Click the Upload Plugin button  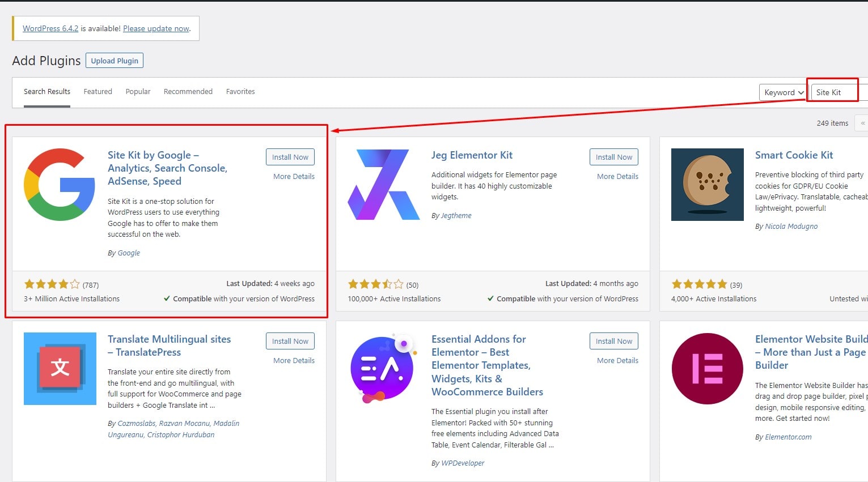[x=115, y=61]
